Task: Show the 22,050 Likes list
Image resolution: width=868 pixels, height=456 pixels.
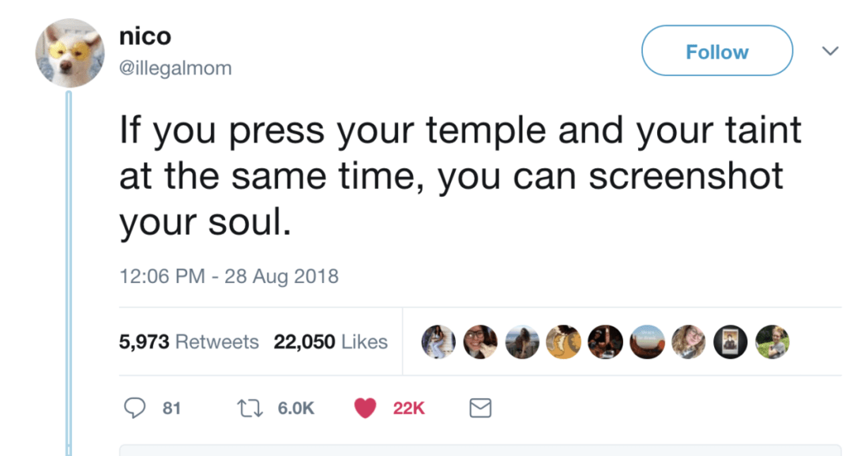Action: pos(330,342)
